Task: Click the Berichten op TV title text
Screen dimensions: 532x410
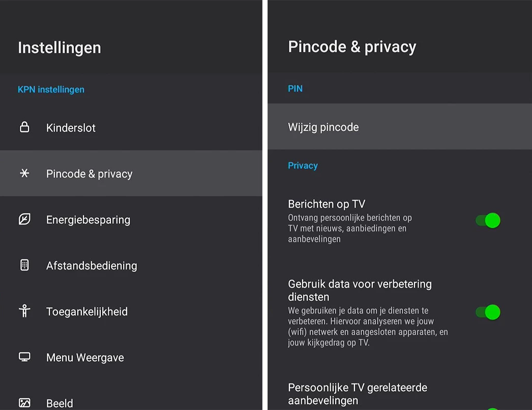Action: point(327,204)
